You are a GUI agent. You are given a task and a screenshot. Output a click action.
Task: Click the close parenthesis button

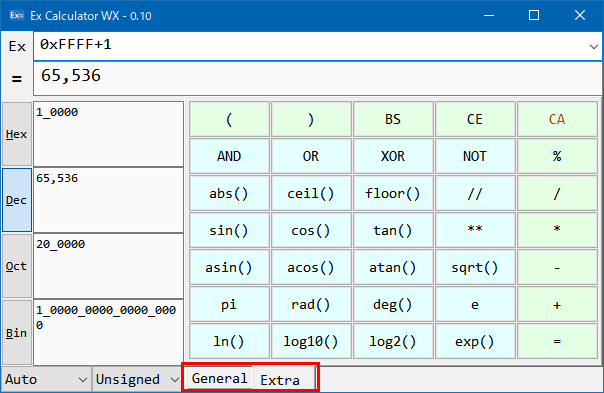tap(311, 119)
